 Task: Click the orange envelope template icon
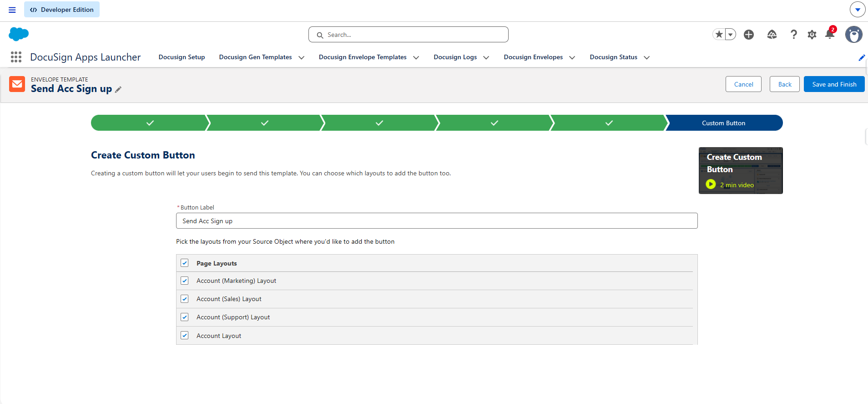point(17,84)
